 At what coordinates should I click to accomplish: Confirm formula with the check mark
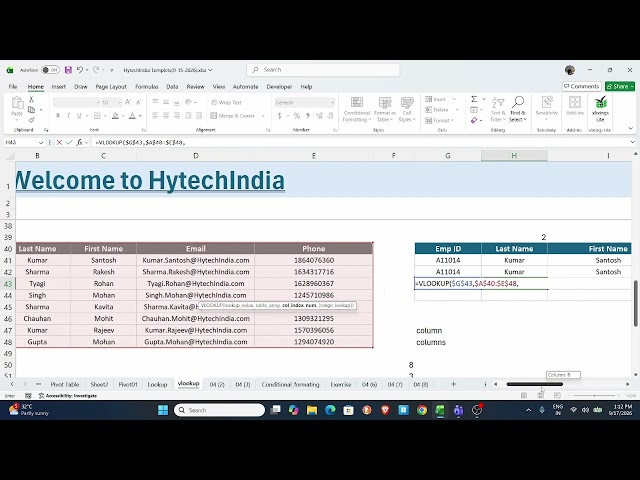pos(69,142)
